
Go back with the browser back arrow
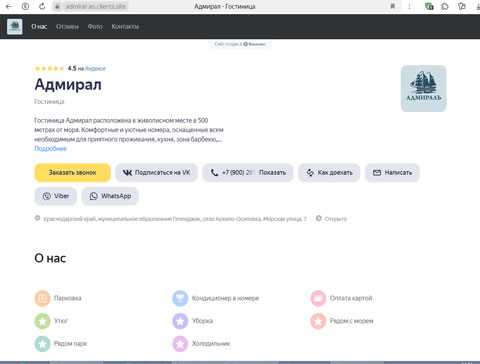[x=9, y=6]
